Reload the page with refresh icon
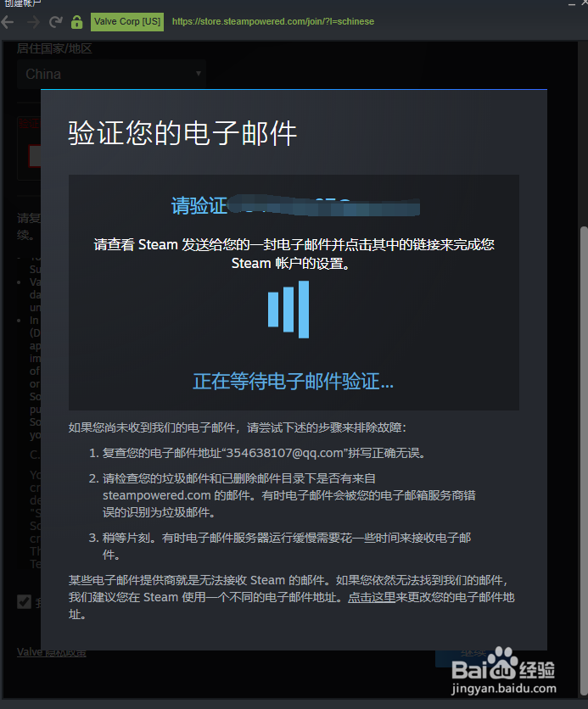This screenshot has width=588, height=709. coord(56,22)
